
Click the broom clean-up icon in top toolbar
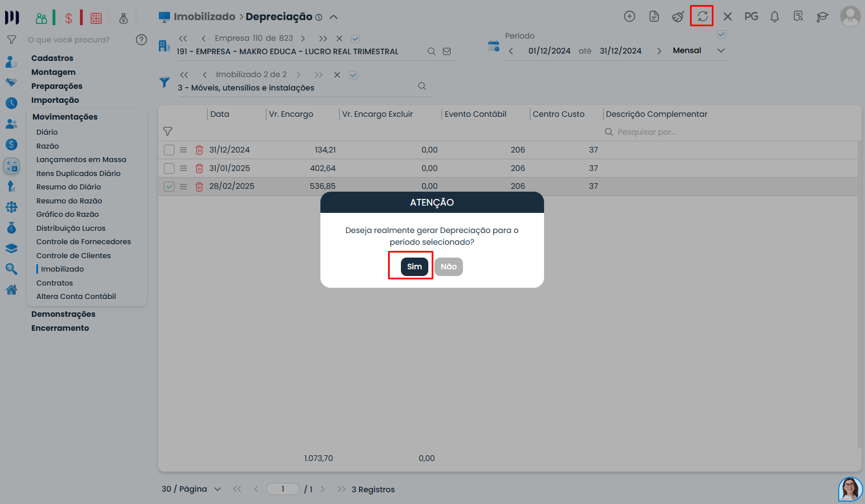pos(678,16)
